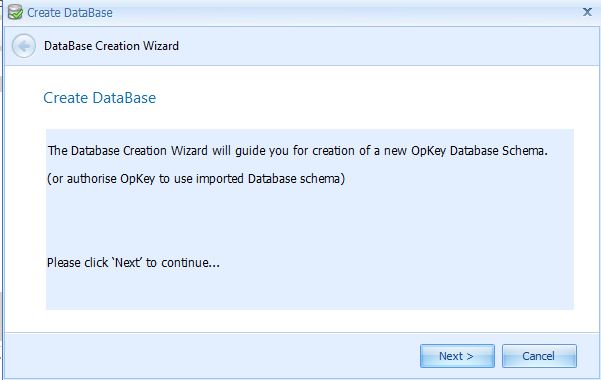This screenshot has height=380, width=601.
Task: Cancel the database creation wizard
Action: (x=539, y=356)
